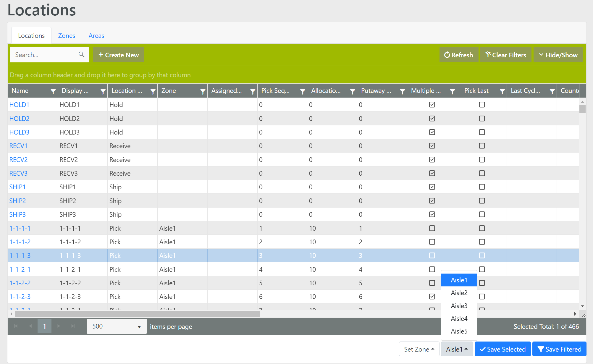Open filter on Pick Seq column
This screenshot has width=593, height=364.
point(303,92)
